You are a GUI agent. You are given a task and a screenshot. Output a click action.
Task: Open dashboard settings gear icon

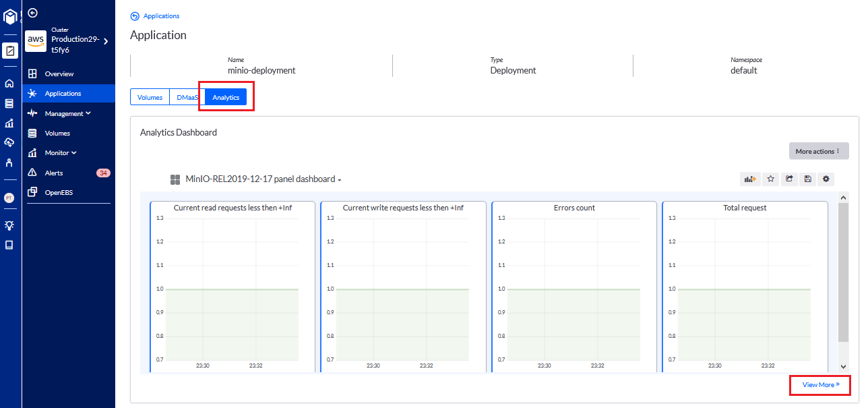pos(826,179)
